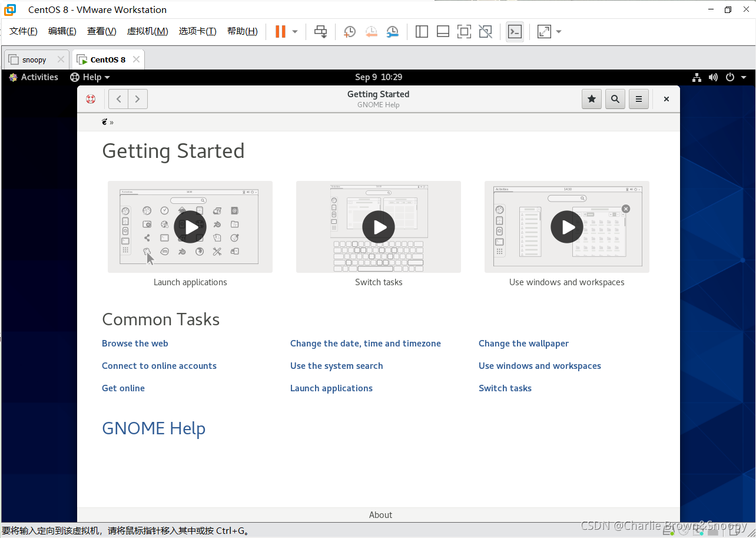Revert the virtual machine to a snapshot

(371, 32)
